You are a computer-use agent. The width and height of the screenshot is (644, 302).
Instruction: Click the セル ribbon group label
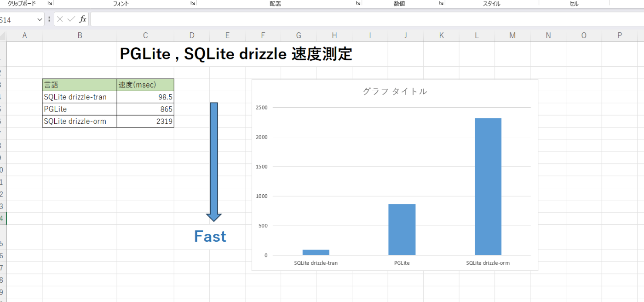[x=574, y=4]
